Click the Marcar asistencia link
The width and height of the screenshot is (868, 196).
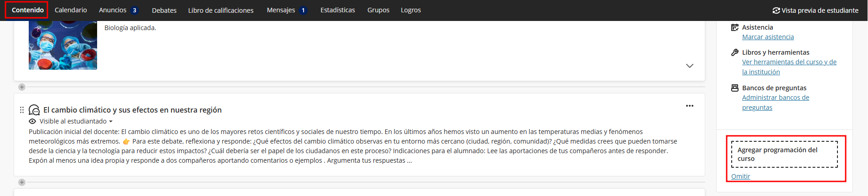tap(768, 37)
